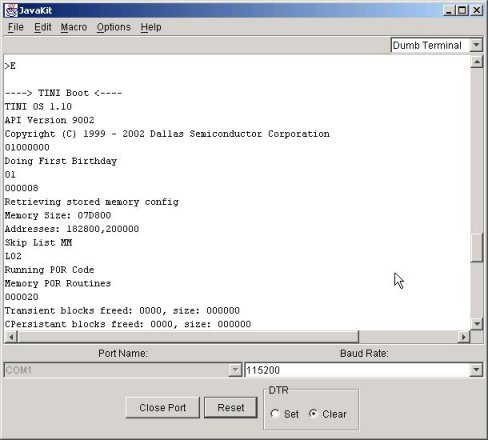The image size is (488, 440).
Task: Click the 'Skip List MM' line
Action: 38,242
